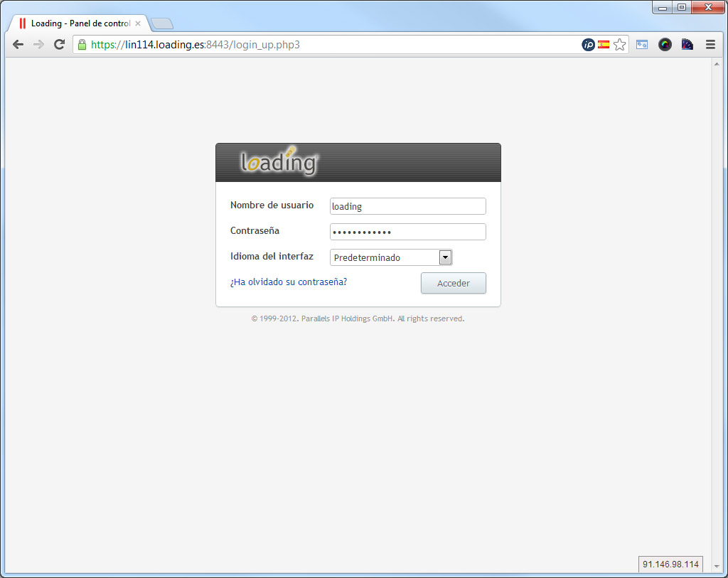The width and height of the screenshot is (728, 578).
Task: Click the scrollbar down arrow
Action: pyautogui.click(x=717, y=567)
